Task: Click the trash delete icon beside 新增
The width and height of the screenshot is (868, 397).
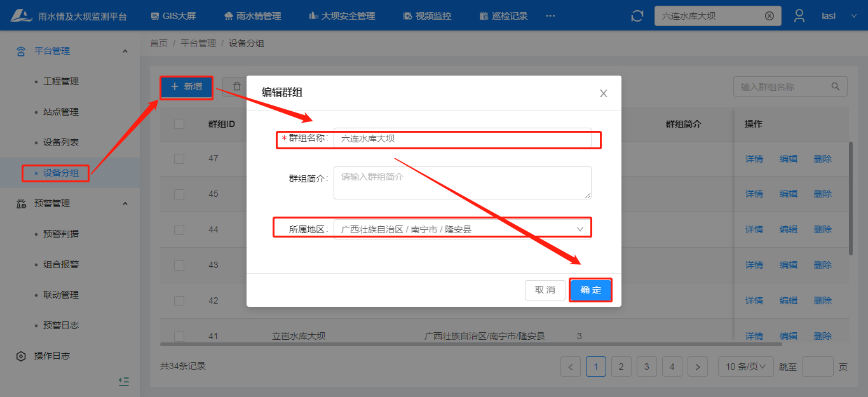Action: click(x=236, y=86)
